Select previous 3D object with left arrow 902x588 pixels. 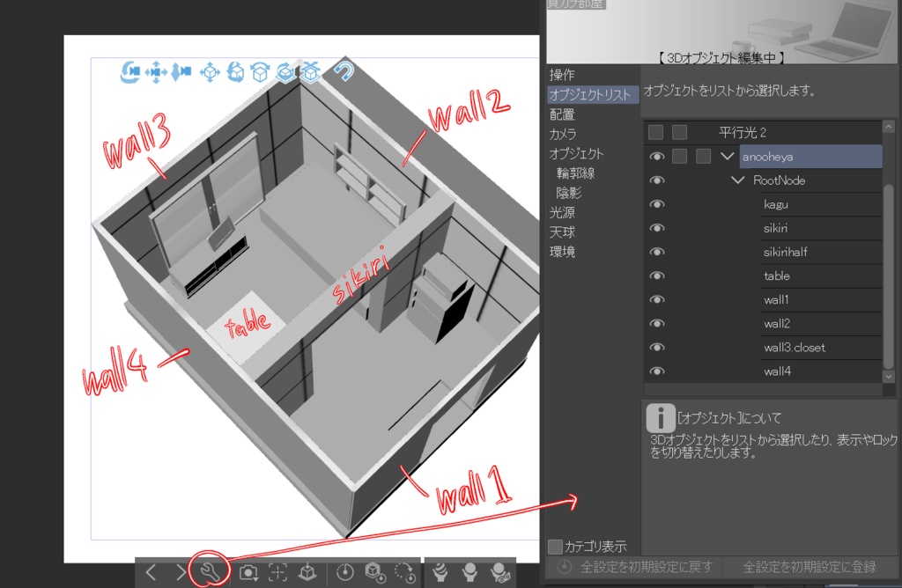151,572
